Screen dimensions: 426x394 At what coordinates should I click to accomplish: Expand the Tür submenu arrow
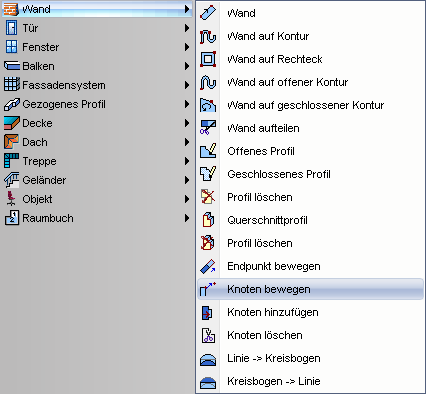click(187, 28)
